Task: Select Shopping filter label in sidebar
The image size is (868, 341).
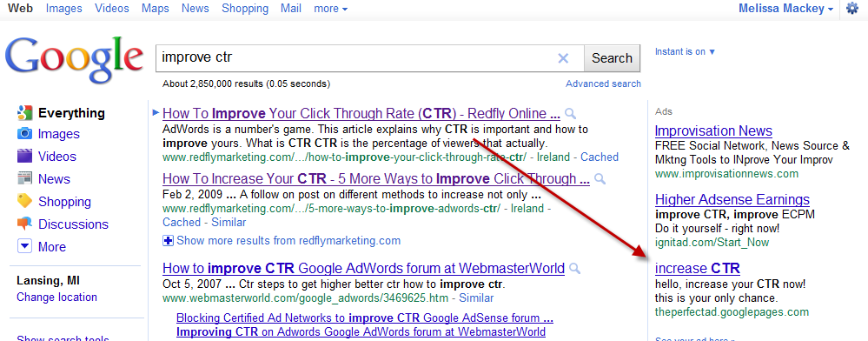Action: coord(65,202)
